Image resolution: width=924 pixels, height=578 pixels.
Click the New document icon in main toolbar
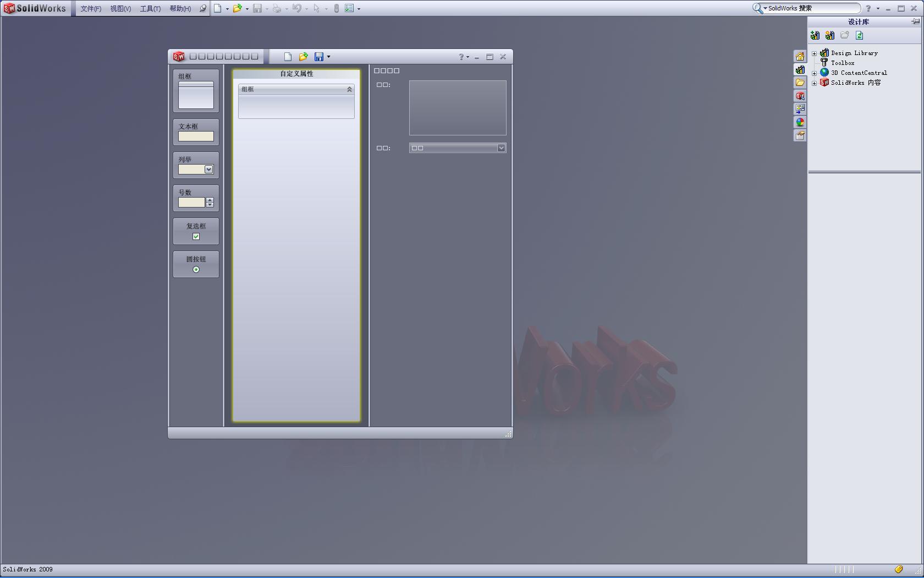coord(218,8)
